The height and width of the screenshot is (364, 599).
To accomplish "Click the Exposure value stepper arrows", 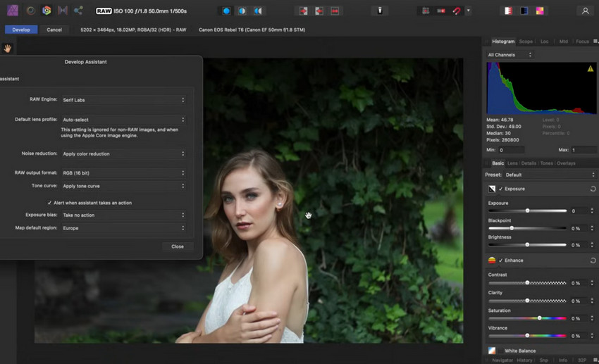I will pyautogui.click(x=592, y=211).
